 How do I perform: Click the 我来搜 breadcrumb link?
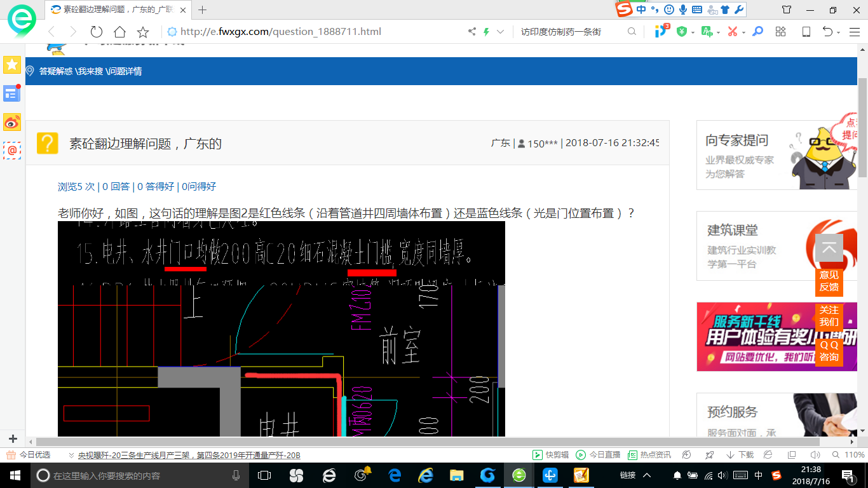(90, 71)
